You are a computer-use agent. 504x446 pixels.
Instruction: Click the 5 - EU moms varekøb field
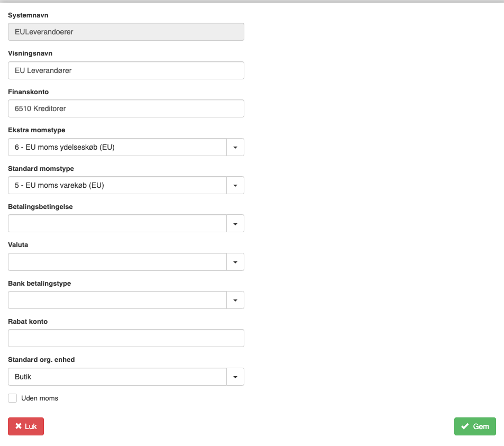tap(117, 185)
